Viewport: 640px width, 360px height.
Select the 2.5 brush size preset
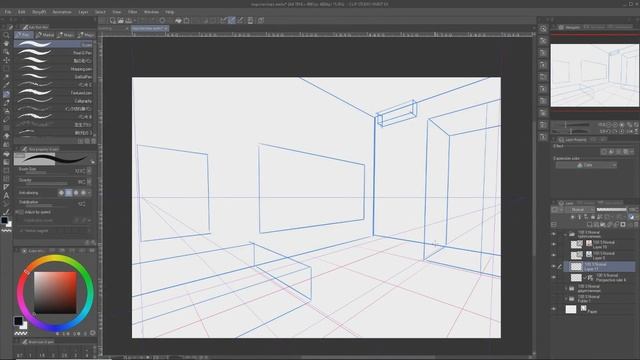tap(64, 355)
